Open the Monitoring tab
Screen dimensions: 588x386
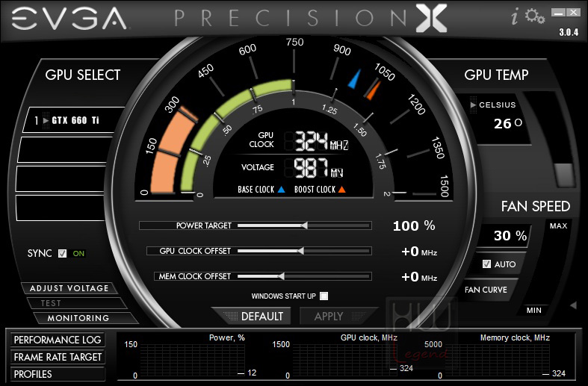tap(85, 318)
